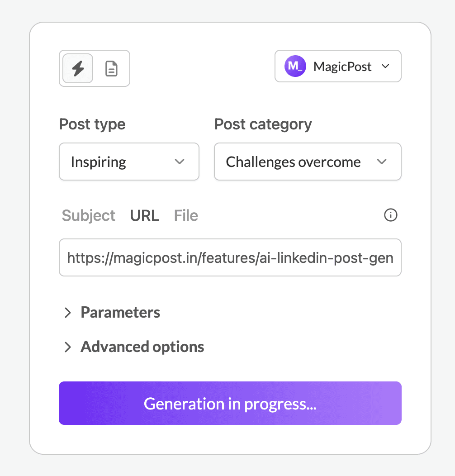Click the chevron icon before Parameters

tap(68, 313)
